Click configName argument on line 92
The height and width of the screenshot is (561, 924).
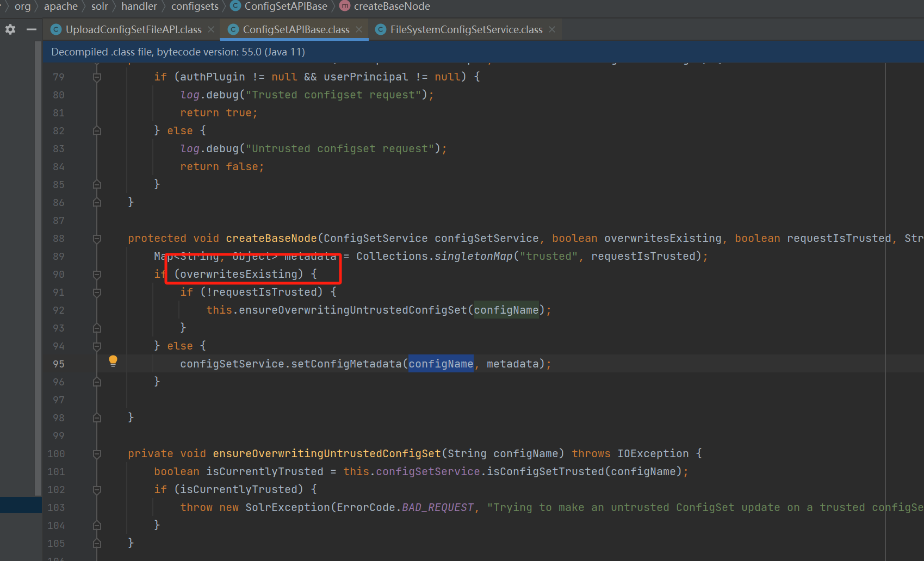coord(506,310)
